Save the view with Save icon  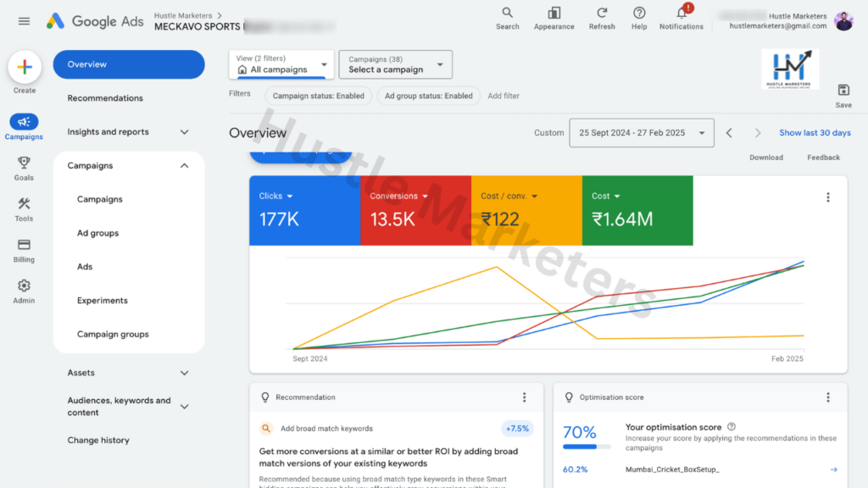pos(843,91)
